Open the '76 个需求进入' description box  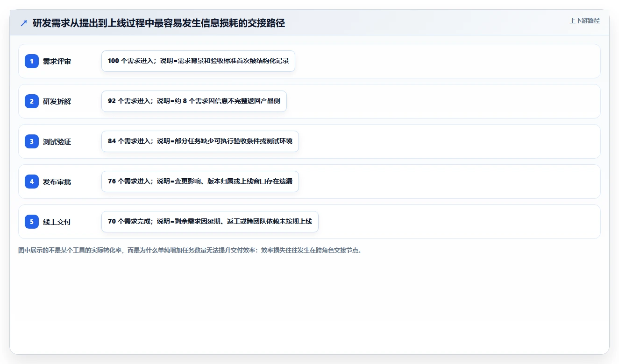(x=200, y=182)
